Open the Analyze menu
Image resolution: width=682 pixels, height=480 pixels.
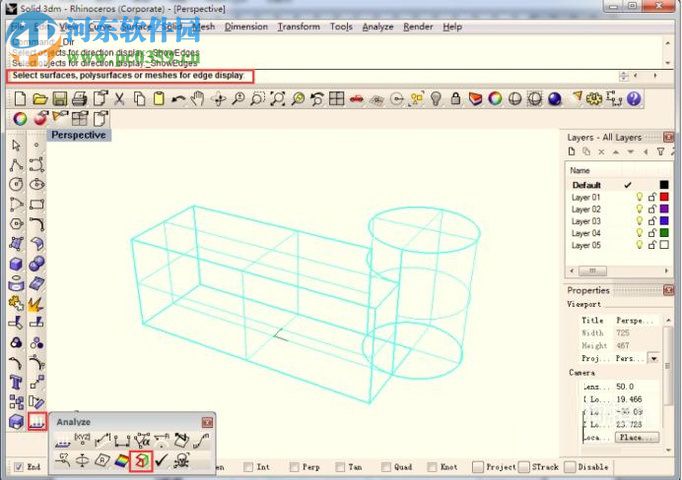(x=378, y=27)
